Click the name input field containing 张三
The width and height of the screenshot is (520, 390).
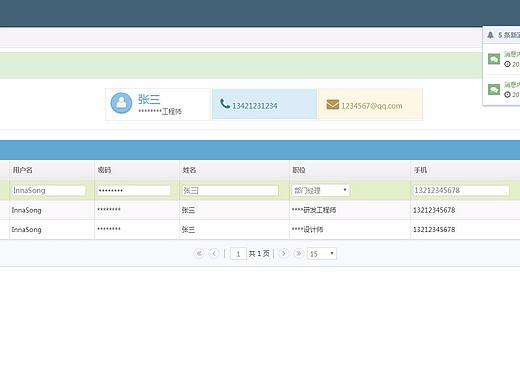(230, 190)
